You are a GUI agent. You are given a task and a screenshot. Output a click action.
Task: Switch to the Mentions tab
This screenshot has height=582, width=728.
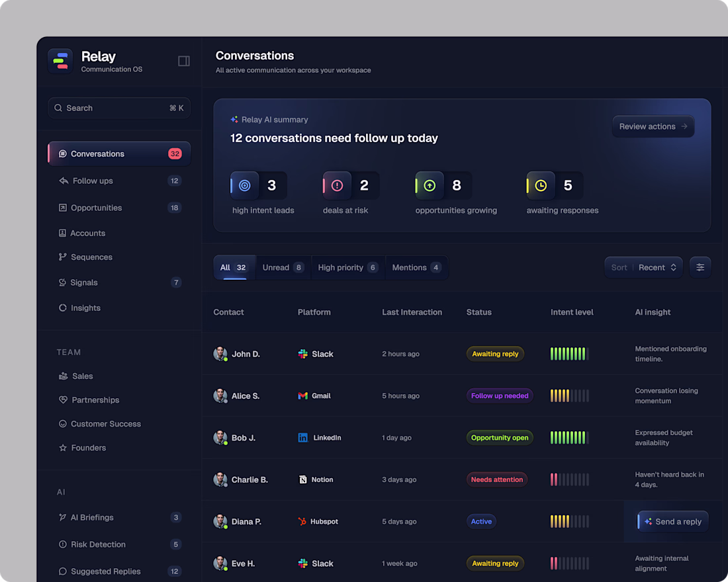point(416,267)
